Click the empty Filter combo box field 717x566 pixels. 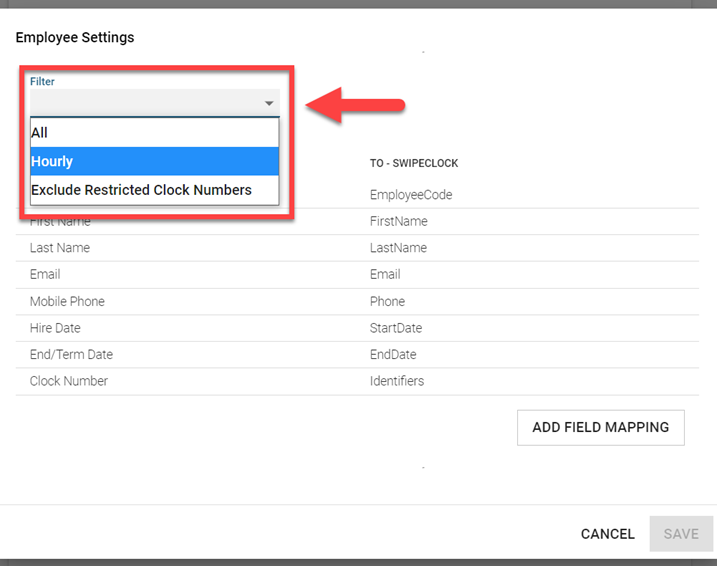point(145,102)
